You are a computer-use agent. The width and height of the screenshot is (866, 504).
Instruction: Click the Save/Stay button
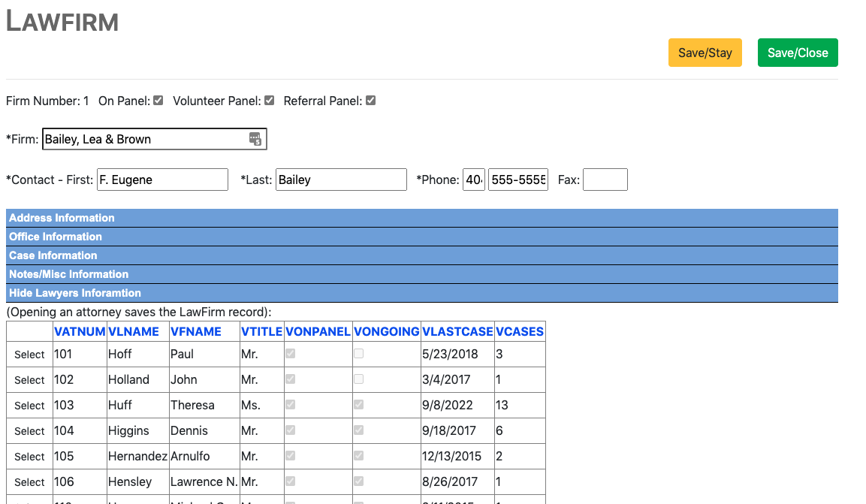705,53
